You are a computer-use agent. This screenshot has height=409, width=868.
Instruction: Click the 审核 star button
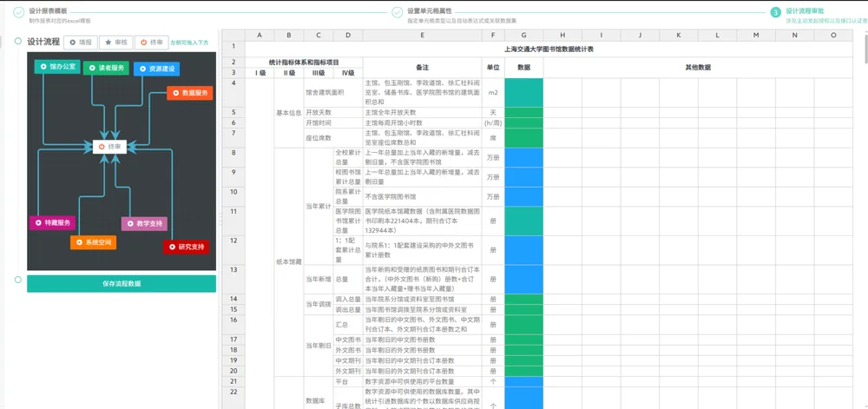115,42
